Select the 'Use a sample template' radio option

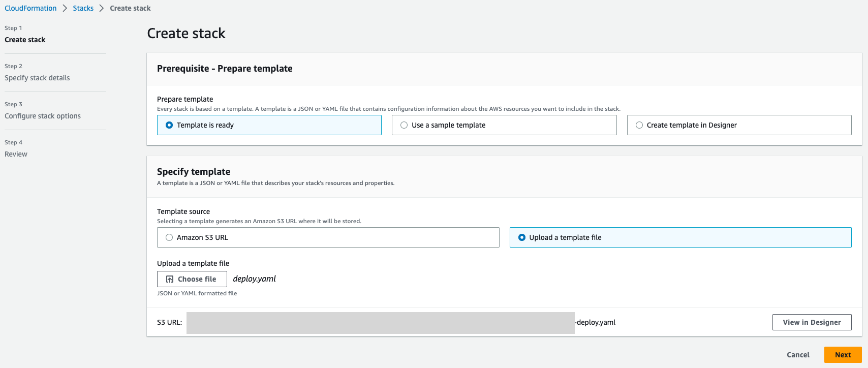[504, 125]
